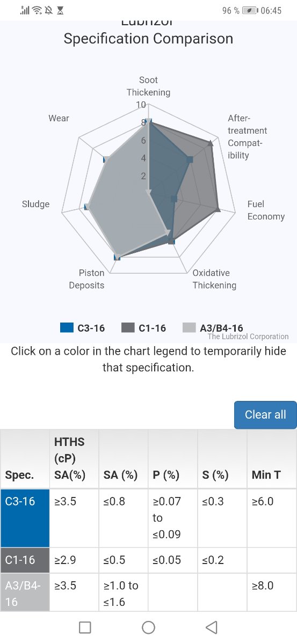Click the C3-16 square marker on Fuel Economy axis
297x644 pixels.
point(173,199)
